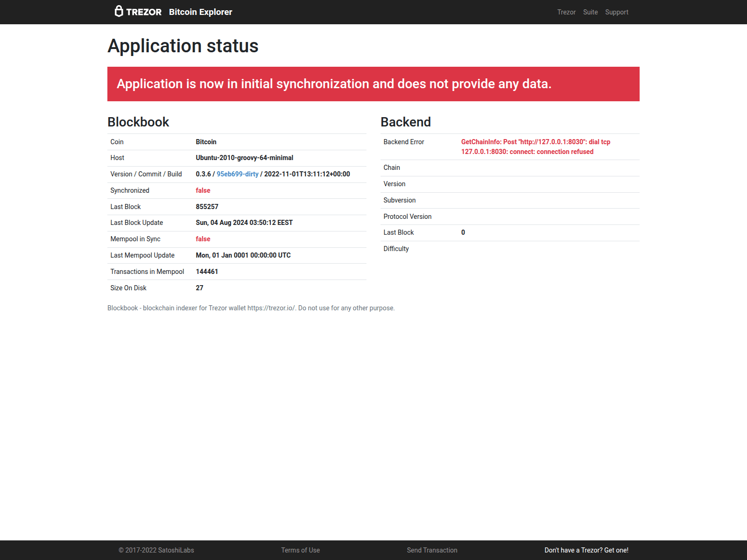This screenshot has width=747, height=560.
Task: Select the Mempool in Sync false value
Action: click(x=203, y=239)
